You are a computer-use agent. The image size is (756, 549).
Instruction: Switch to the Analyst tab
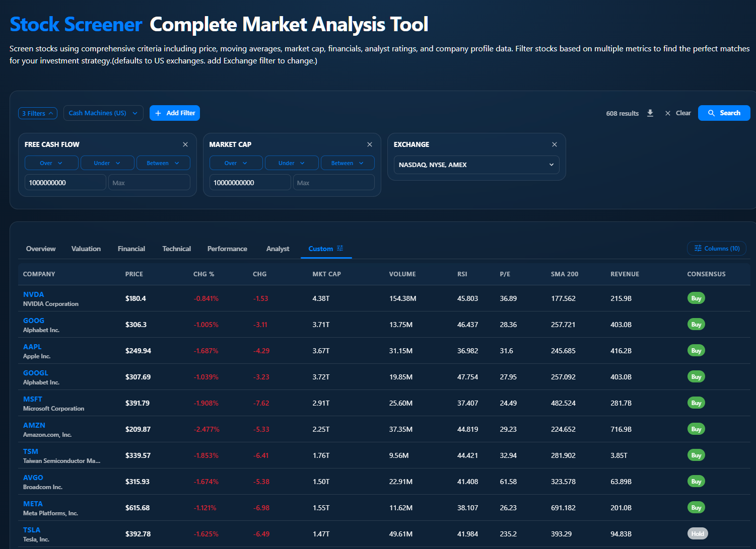pyautogui.click(x=278, y=249)
